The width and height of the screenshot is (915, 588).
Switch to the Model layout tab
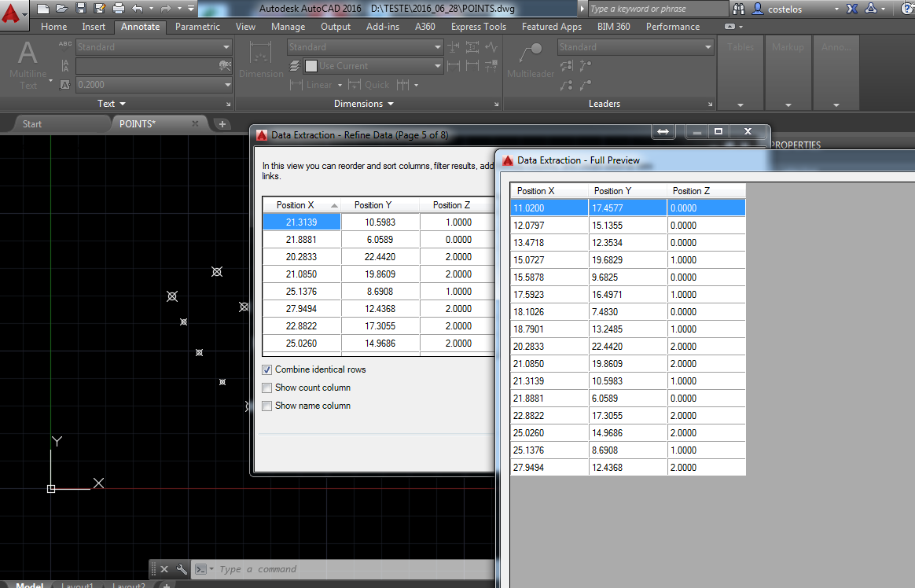(29, 585)
